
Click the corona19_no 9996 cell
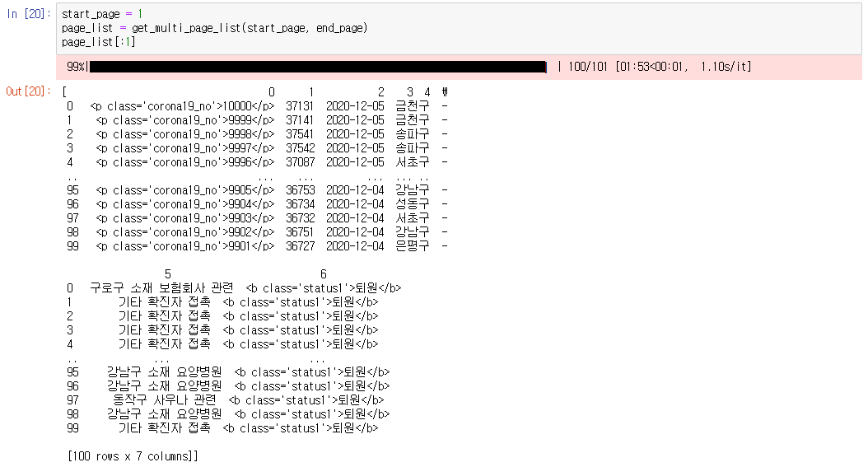click(x=185, y=162)
